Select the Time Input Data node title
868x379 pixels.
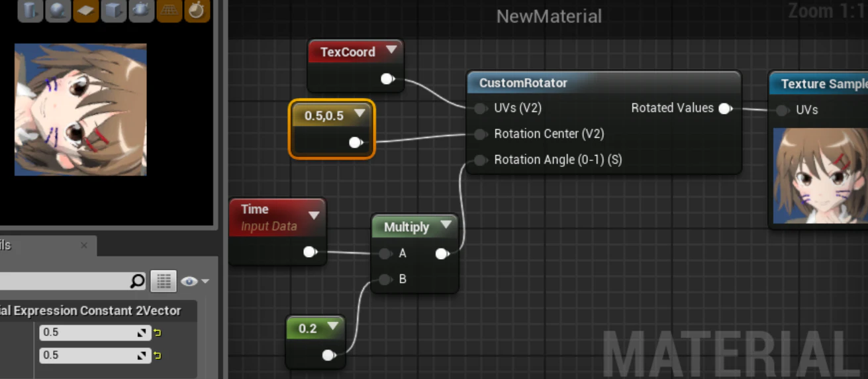click(255, 209)
